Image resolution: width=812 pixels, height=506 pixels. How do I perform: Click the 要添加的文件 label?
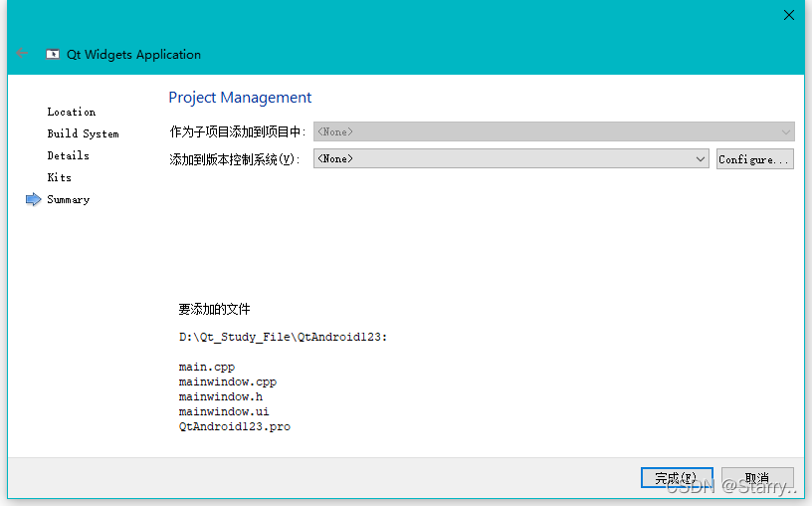coord(214,309)
